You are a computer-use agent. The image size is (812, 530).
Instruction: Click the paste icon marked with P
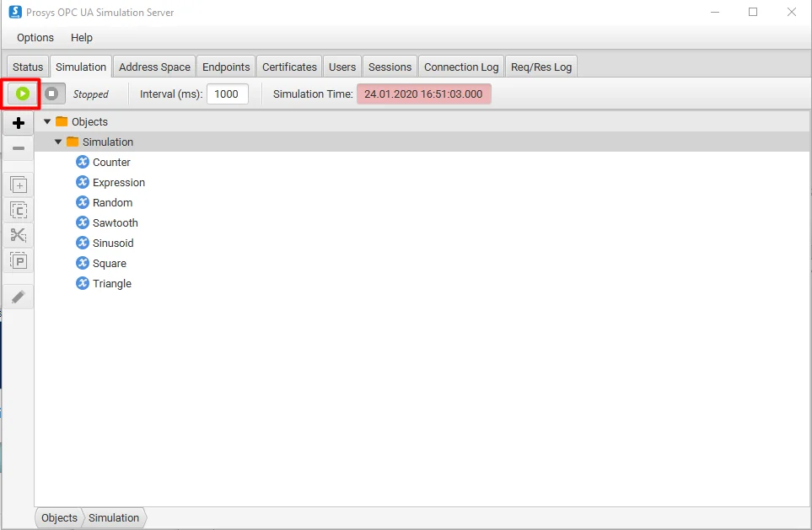[19, 261]
